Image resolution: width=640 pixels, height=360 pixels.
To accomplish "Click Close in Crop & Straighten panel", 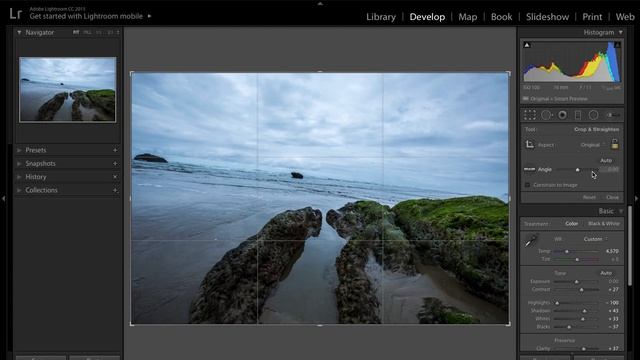I will [x=612, y=197].
